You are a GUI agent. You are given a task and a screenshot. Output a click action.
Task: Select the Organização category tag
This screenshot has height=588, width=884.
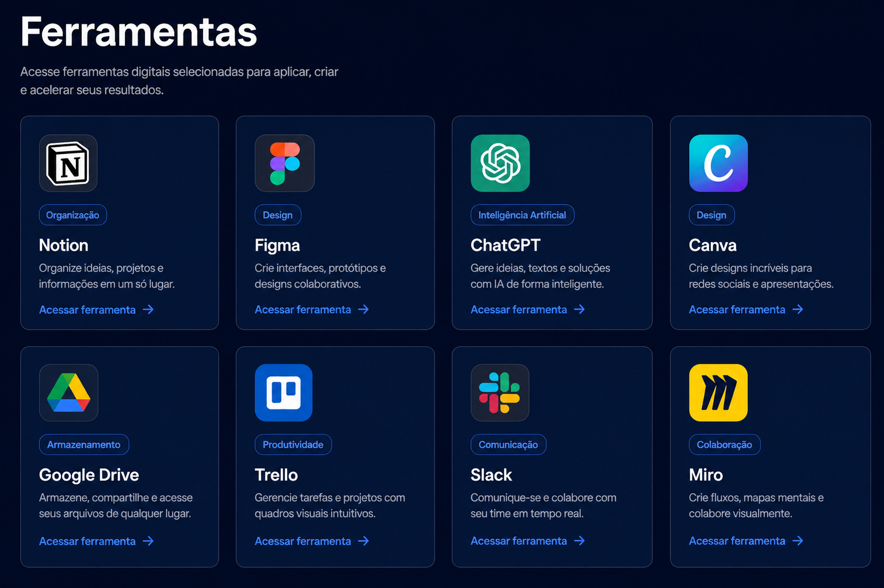click(73, 215)
